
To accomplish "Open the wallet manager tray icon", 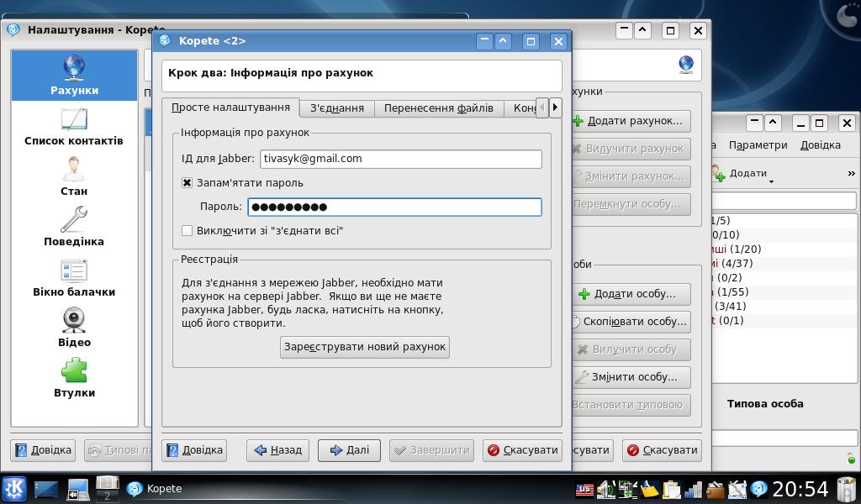I will (x=715, y=490).
